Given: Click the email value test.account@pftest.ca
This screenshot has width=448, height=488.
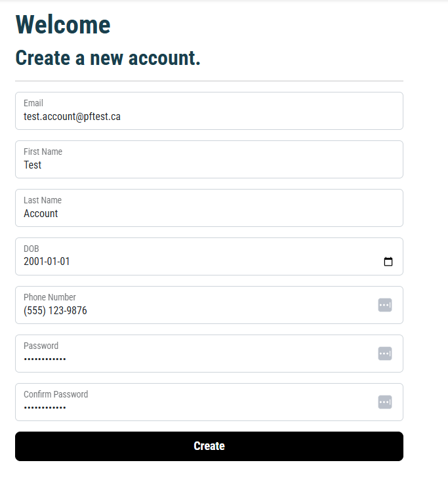Looking at the screenshot, I should [x=72, y=117].
